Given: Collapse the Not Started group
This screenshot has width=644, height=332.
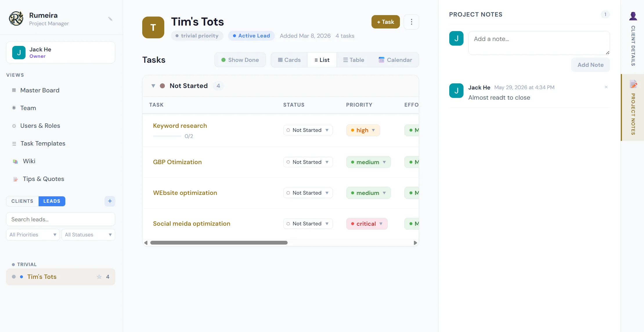Looking at the screenshot, I should point(153,86).
